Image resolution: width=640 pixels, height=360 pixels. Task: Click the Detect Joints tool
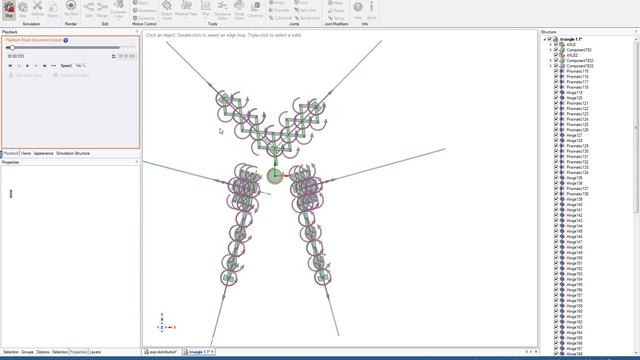(x=167, y=10)
